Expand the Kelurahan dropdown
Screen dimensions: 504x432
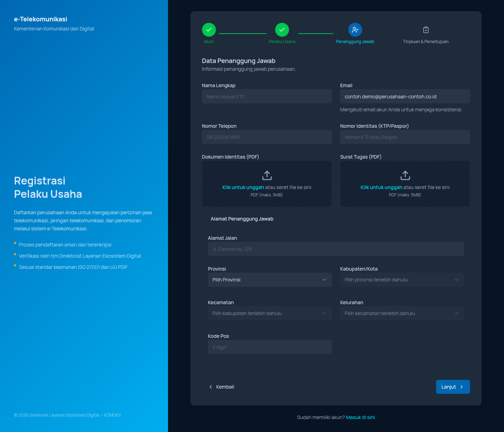[x=402, y=313]
